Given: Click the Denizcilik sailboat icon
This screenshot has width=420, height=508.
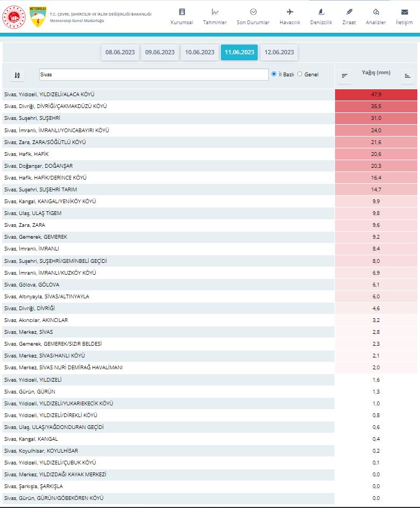Looking at the screenshot, I should 321,12.
